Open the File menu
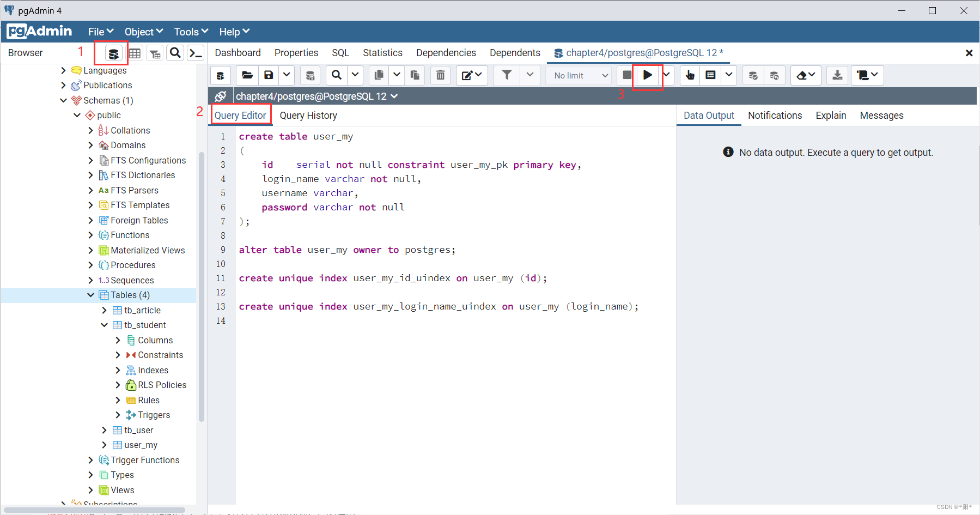980x515 pixels. pyautogui.click(x=101, y=32)
